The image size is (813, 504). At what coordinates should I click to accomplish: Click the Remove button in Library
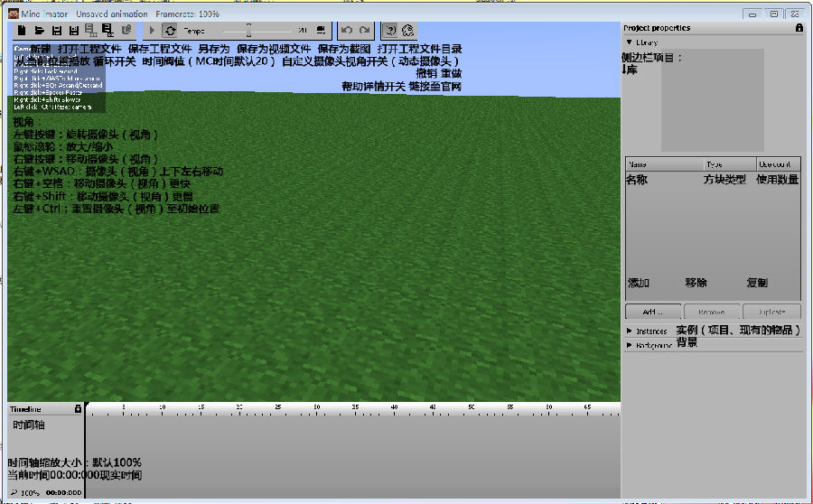(x=712, y=312)
